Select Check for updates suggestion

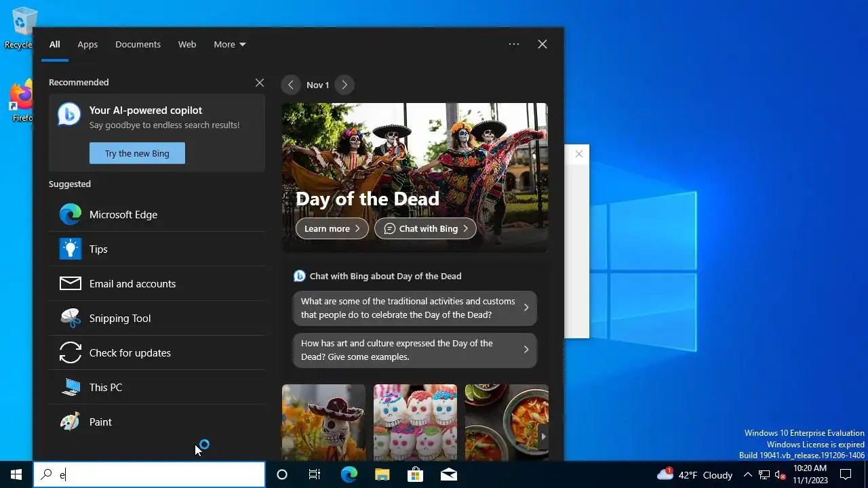(x=157, y=352)
